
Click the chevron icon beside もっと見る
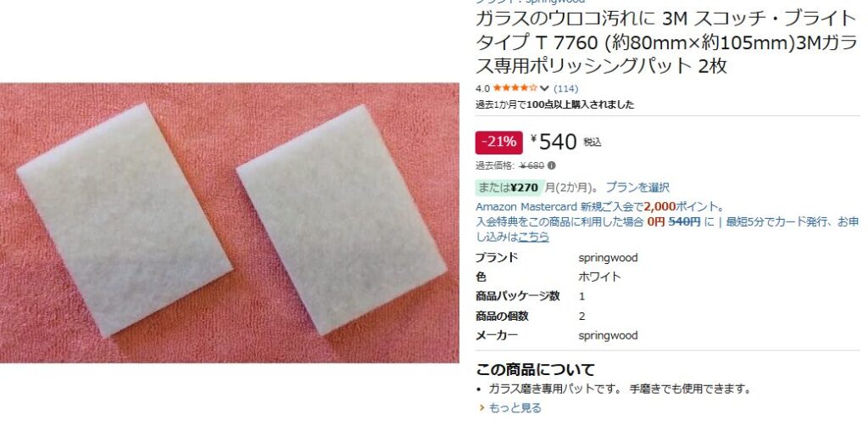click(481, 408)
